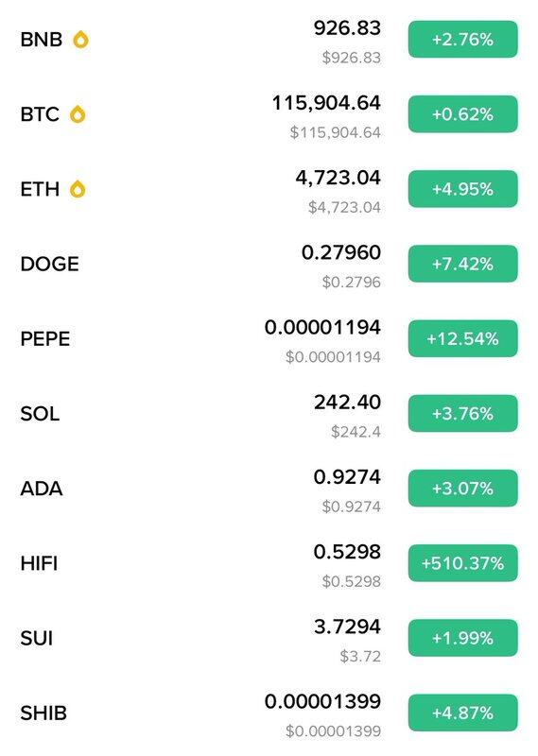Open the SUI ticker entry

click(x=37, y=638)
